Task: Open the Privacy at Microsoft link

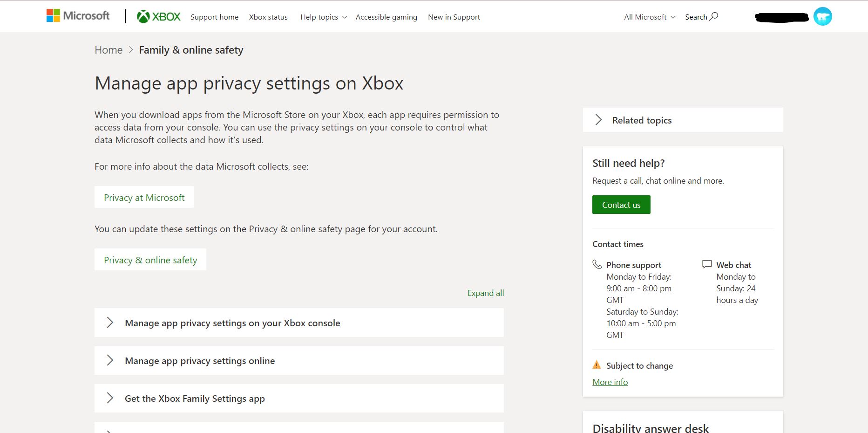Action: pyautogui.click(x=144, y=197)
